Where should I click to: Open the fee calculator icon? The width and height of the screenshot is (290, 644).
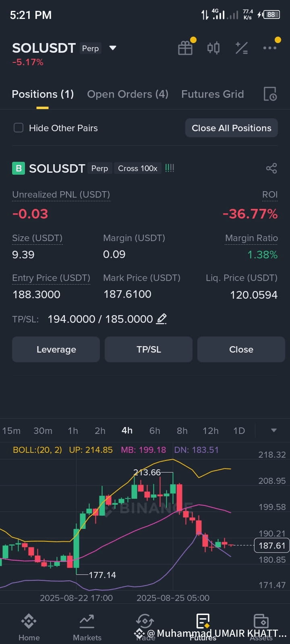[x=242, y=48]
